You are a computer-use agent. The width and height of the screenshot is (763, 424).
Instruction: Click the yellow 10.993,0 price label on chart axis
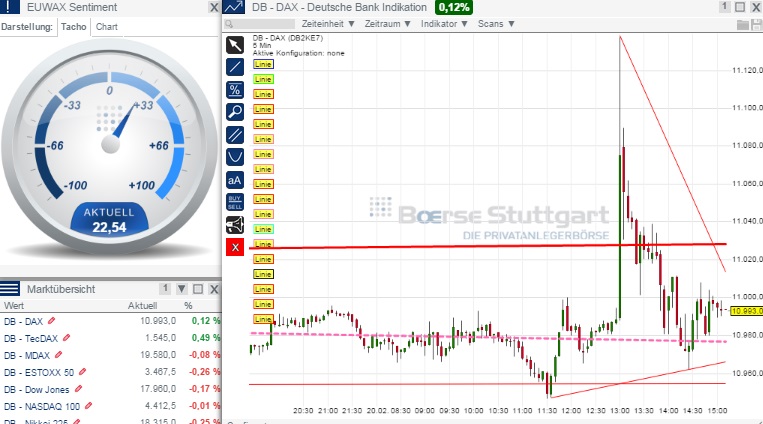[x=746, y=311]
